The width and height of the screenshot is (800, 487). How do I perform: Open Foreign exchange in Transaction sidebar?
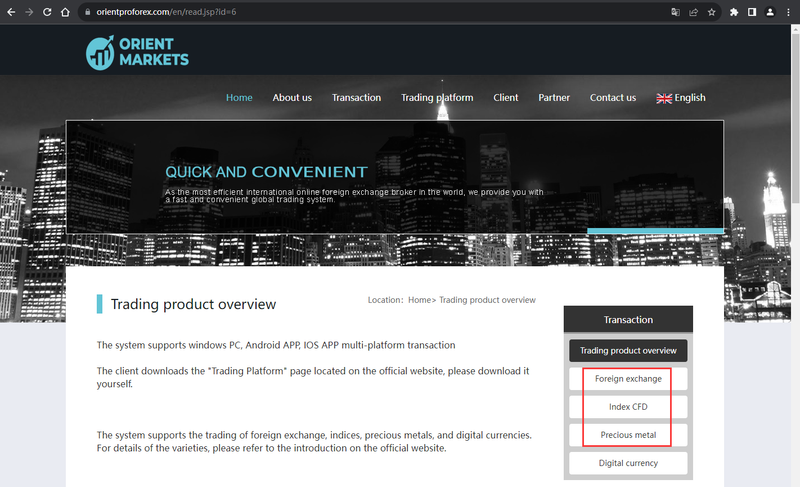628,379
